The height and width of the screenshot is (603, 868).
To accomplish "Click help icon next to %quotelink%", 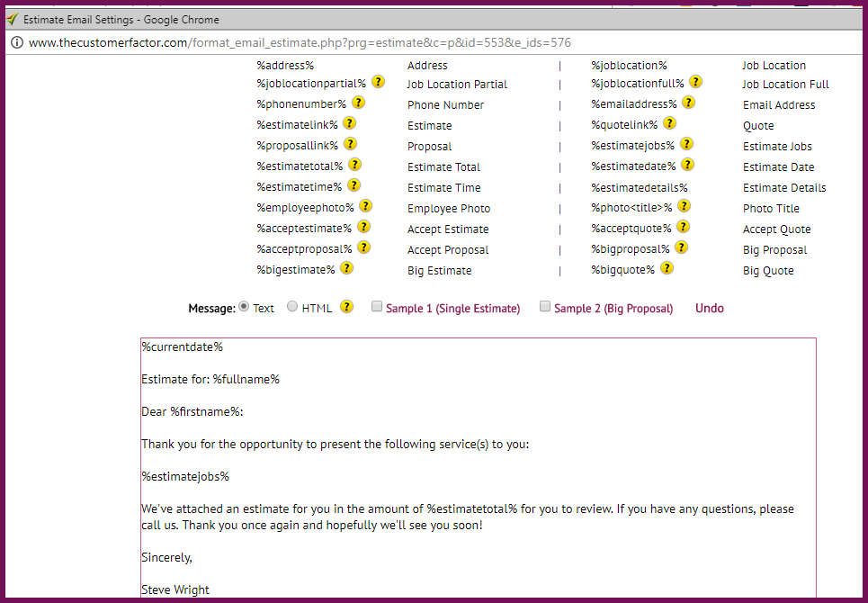I will coord(670,123).
